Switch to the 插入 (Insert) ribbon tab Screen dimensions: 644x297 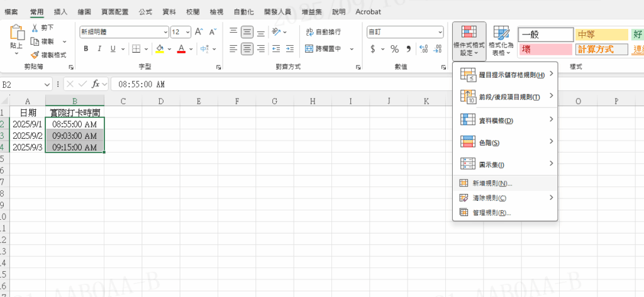point(61,12)
